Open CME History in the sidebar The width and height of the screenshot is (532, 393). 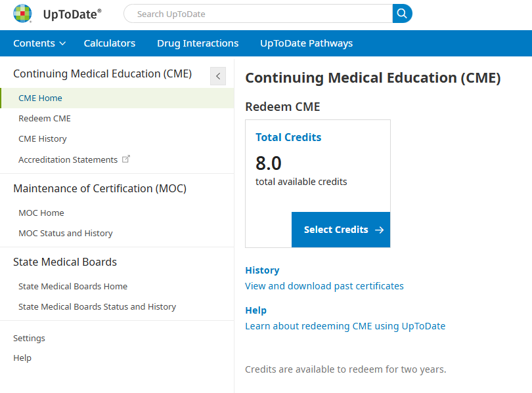point(43,139)
